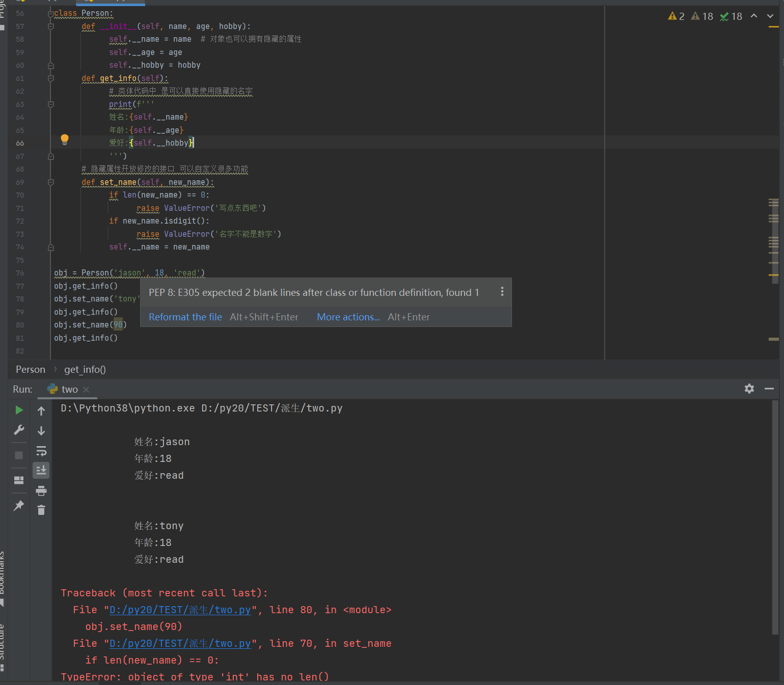
Task: Open tooltip more options kebab menu
Action: (502, 291)
